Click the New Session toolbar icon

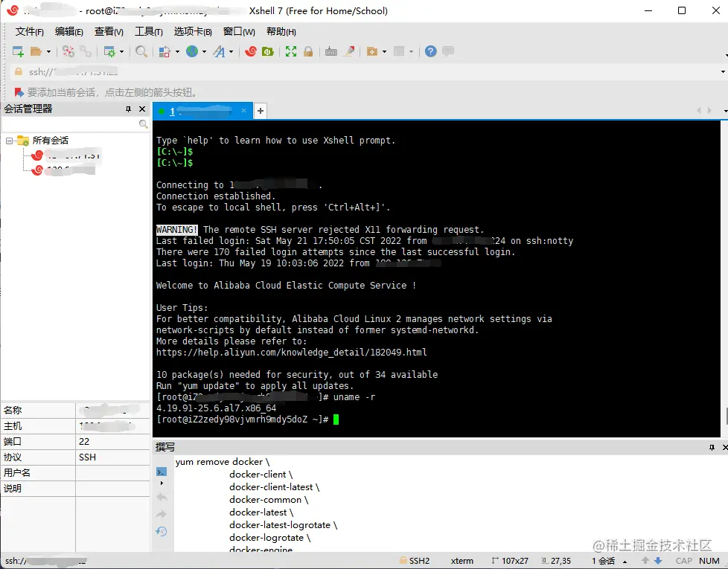[x=18, y=51]
